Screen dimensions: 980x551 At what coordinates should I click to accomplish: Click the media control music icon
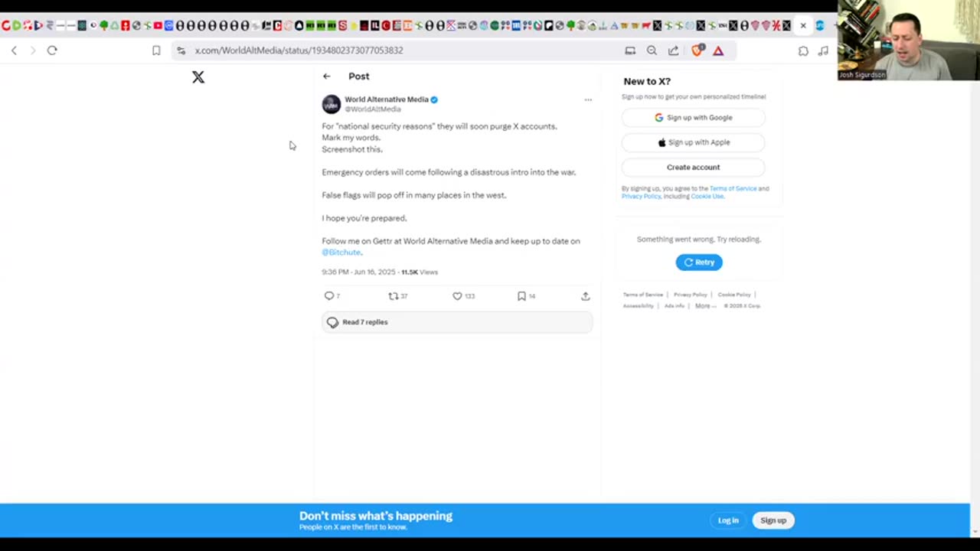click(823, 51)
